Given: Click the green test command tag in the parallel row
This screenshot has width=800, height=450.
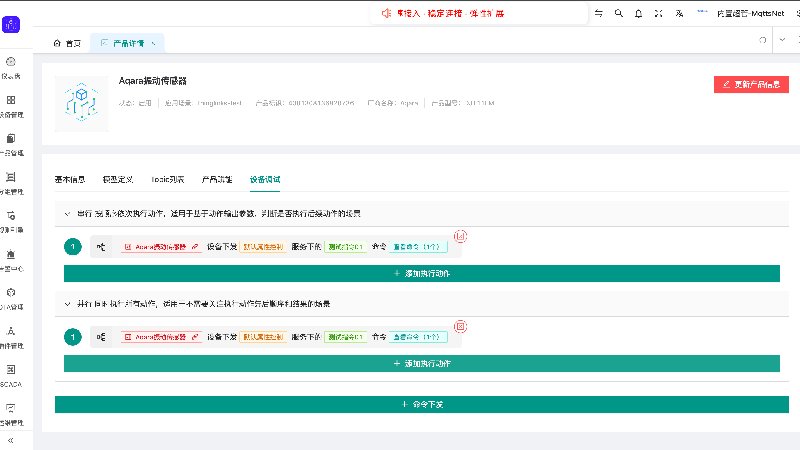Looking at the screenshot, I should (x=345, y=337).
